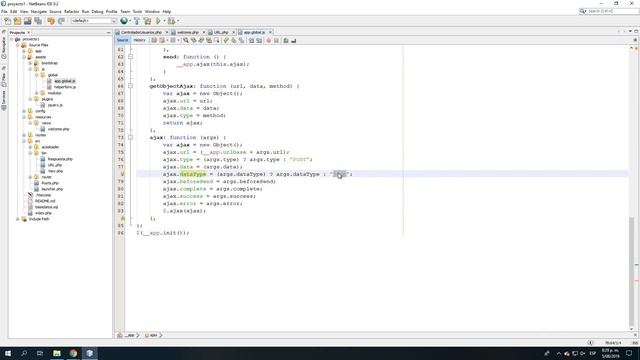Collapse the send function code fold
The height and width of the screenshot is (360, 640).
click(x=131, y=57)
